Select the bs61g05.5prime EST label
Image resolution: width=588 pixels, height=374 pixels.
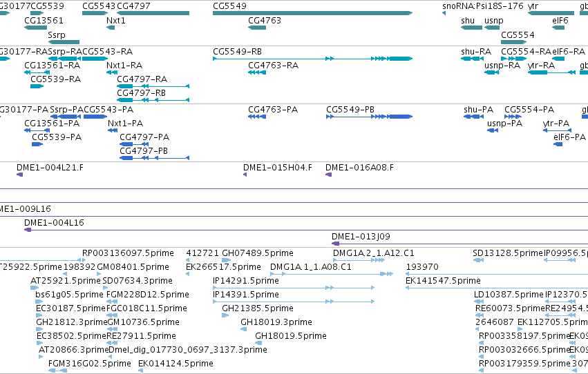click(x=69, y=294)
